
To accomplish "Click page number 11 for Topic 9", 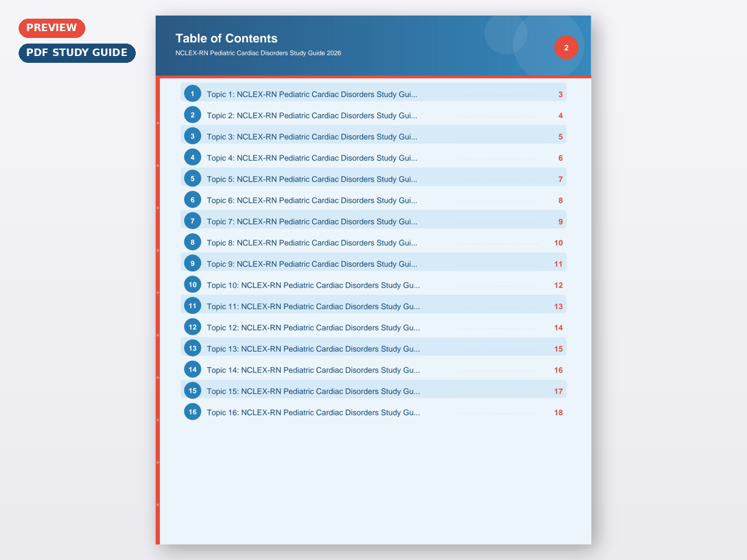I will pos(558,264).
